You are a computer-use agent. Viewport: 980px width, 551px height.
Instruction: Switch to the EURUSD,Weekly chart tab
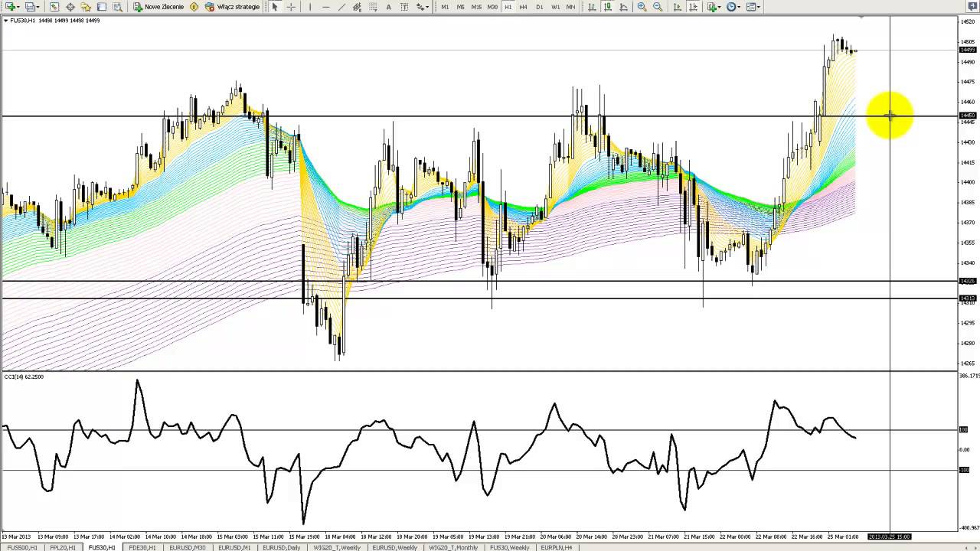394,547
